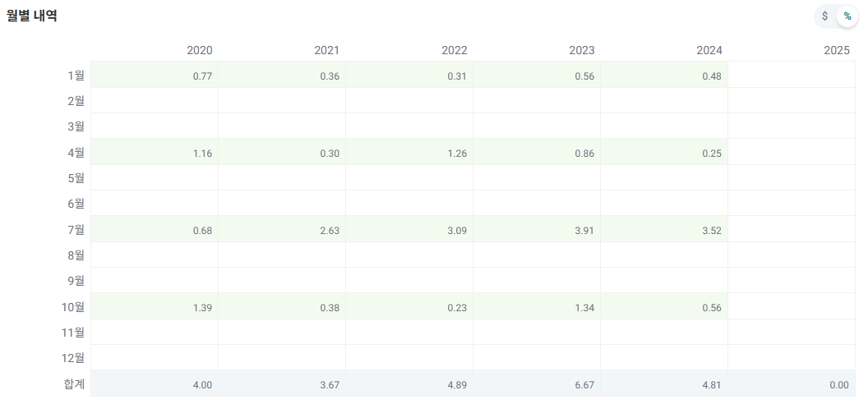Click the 2024 total 4.81
868x404 pixels.
coord(712,385)
